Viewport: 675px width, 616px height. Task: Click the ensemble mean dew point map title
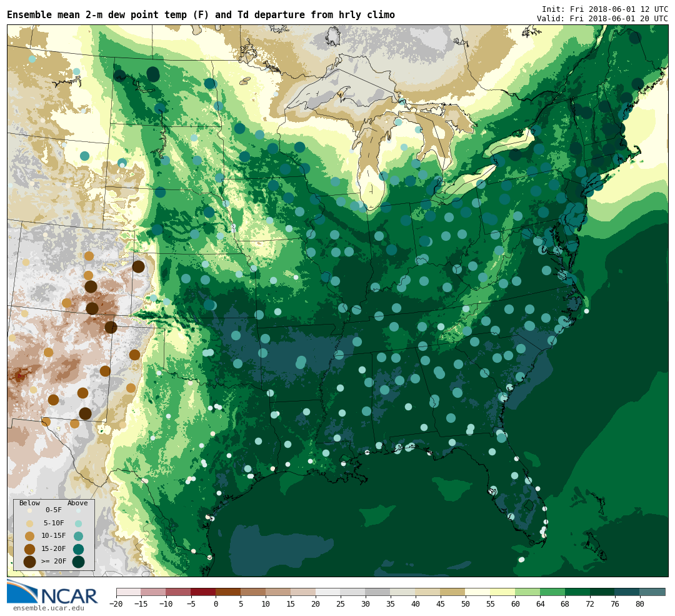coord(201,15)
